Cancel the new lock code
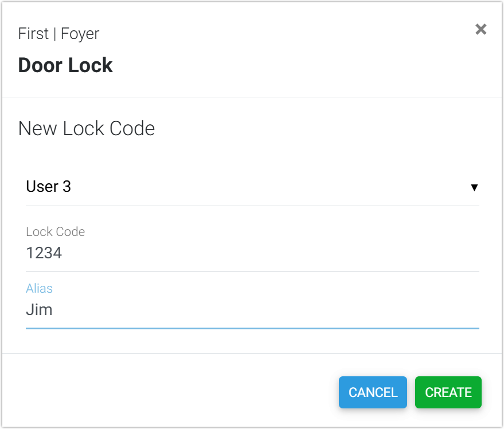 (x=373, y=392)
